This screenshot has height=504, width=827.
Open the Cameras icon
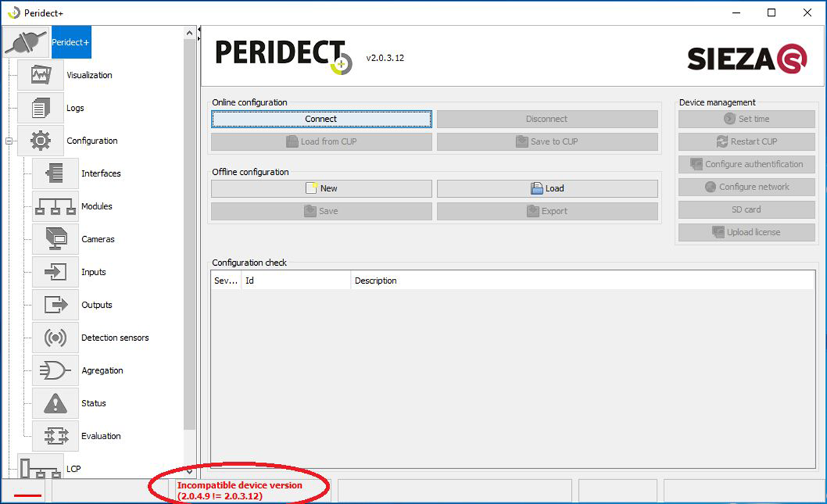pos(55,240)
